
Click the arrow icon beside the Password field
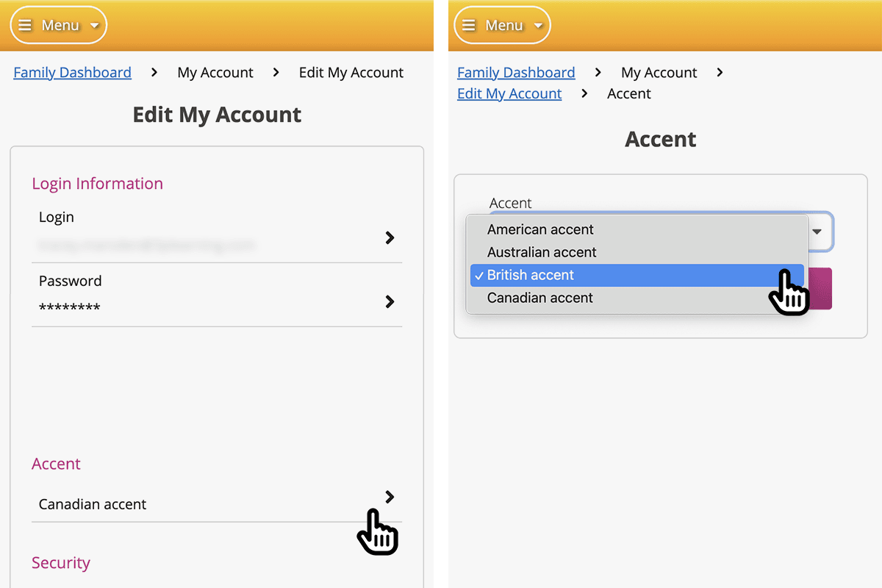[x=390, y=301]
